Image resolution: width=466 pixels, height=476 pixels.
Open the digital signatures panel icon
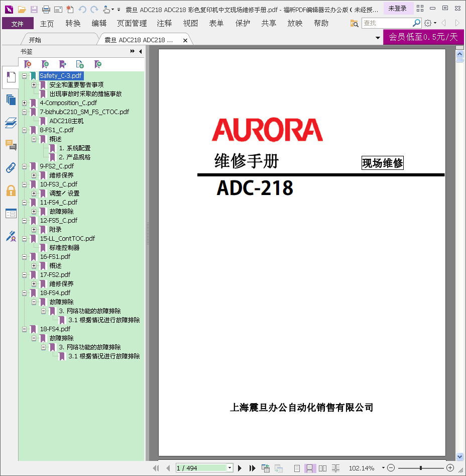[11, 236]
